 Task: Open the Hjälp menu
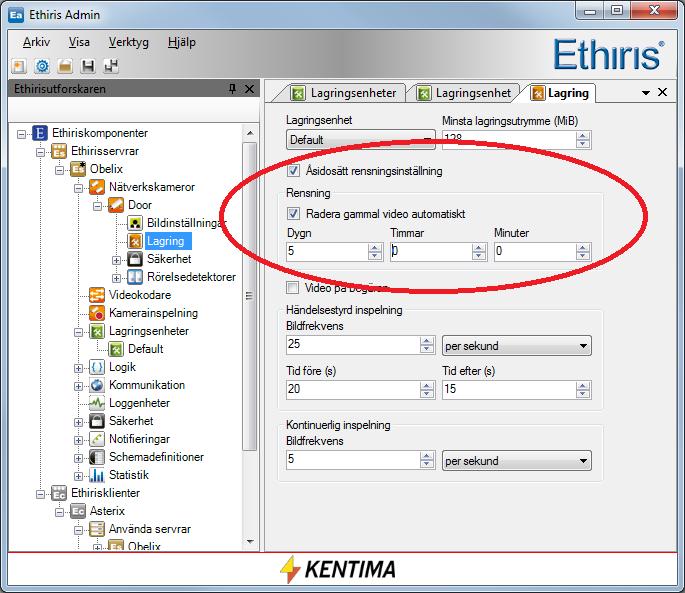coord(182,42)
